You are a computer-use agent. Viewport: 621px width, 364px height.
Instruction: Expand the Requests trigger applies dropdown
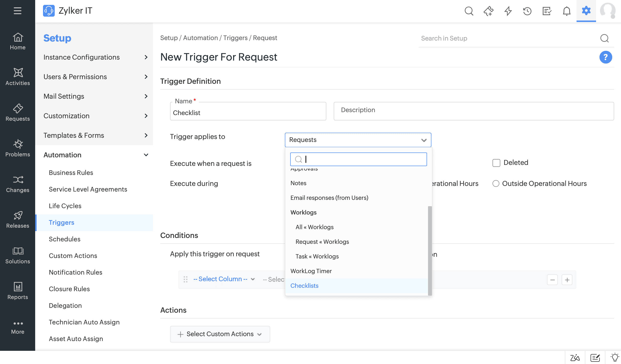point(358,140)
